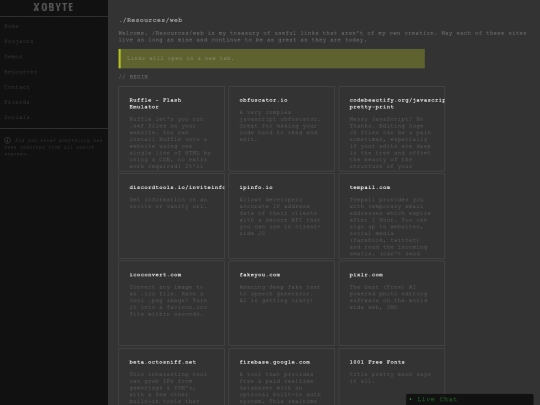
Task: Open the icoconvert.com resource card
Action: [172, 303]
